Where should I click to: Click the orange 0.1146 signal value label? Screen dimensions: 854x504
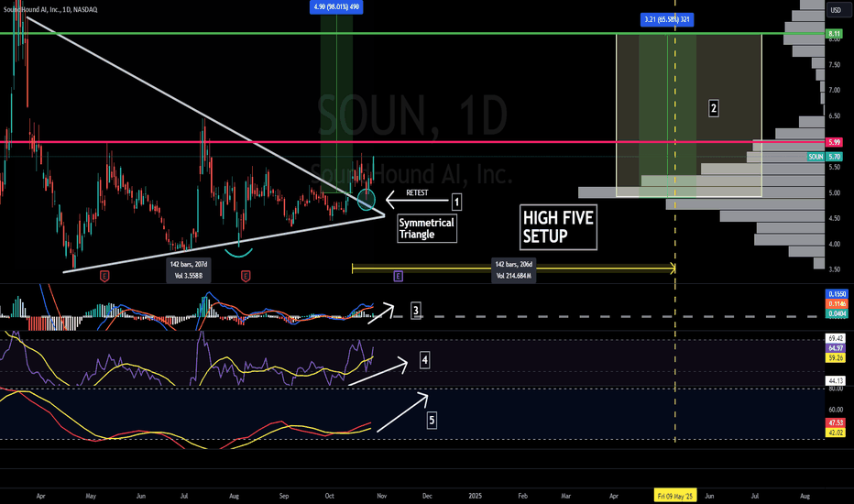click(x=837, y=304)
